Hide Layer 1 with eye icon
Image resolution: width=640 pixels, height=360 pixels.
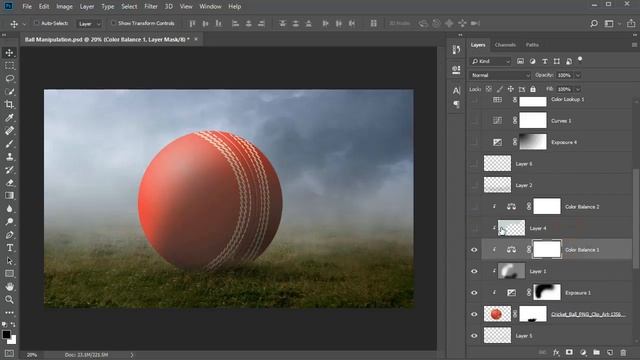[x=474, y=271]
